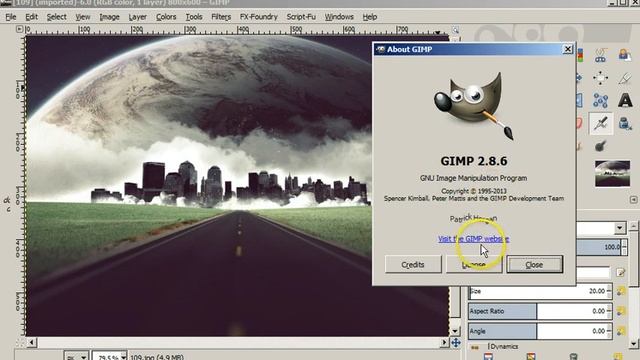Click canvas vertical scrollbar down arrow
Viewport: 640px width, 360px height.
[x=455, y=331]
